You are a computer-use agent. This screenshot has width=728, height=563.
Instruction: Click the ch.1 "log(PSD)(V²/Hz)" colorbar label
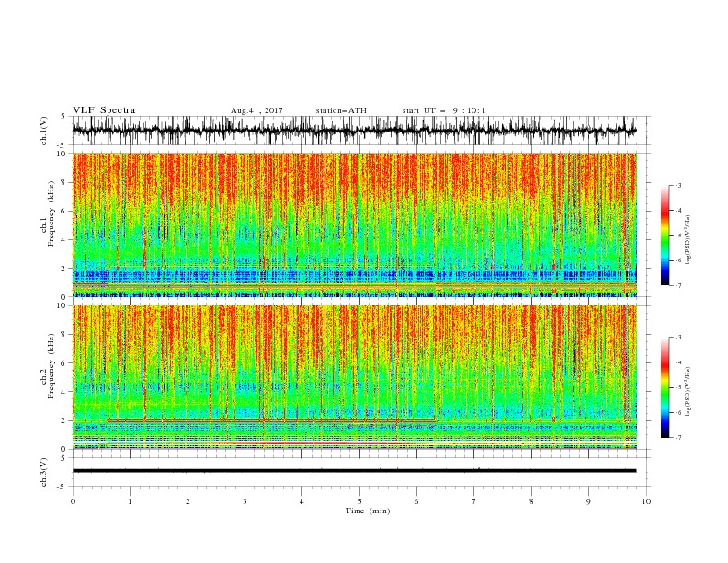point(689,240)
